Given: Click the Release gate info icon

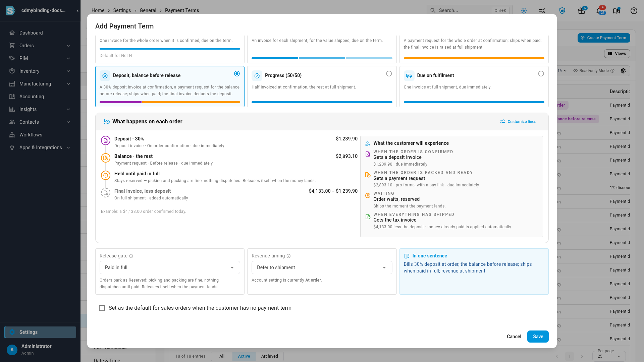Looking at the screenshot, I should click(131, 256).
